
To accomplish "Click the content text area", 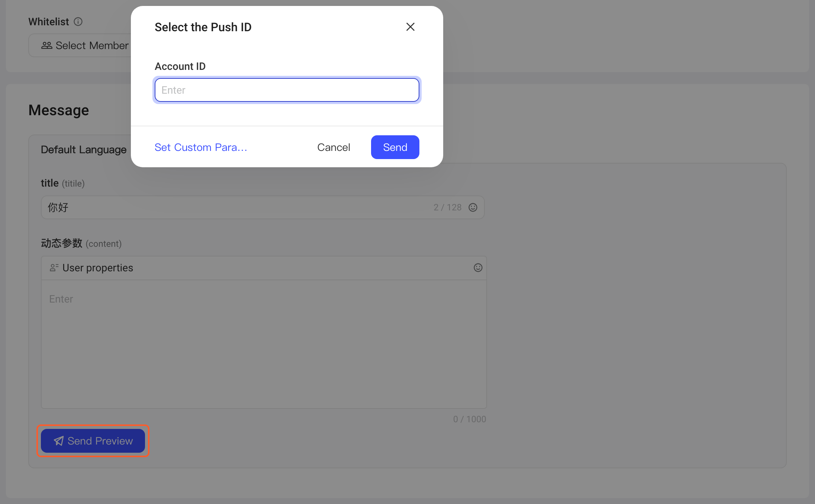I will coord(264,344).
